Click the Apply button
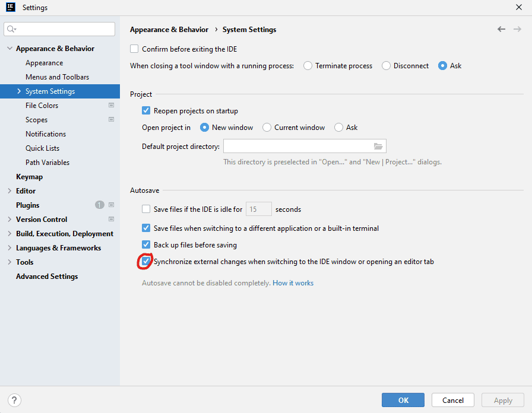 pos(503,400)
